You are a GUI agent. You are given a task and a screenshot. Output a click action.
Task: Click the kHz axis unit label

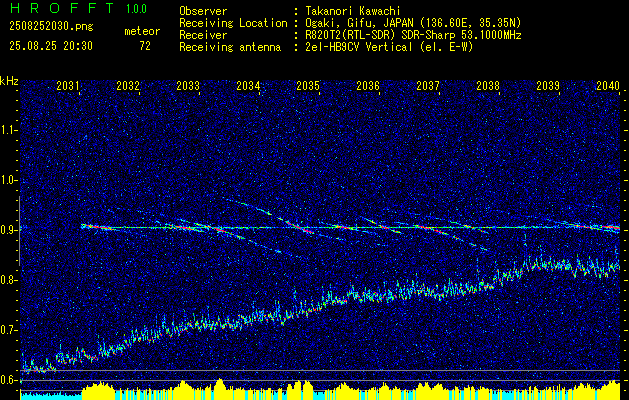point(9,81)
